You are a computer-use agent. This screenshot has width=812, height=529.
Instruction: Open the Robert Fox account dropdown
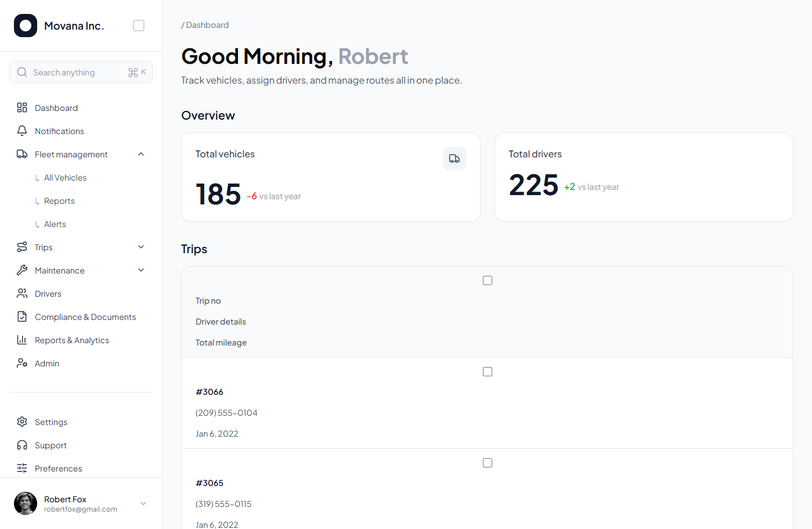pyautogui.click(x=143, y=503)
